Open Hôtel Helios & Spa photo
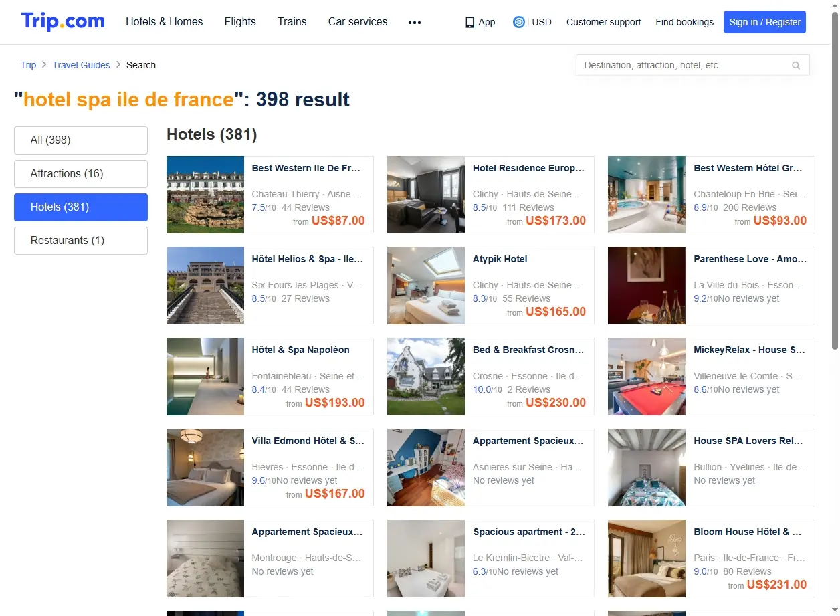Viewport: 840px width, 616px height. tap(205, 286)
